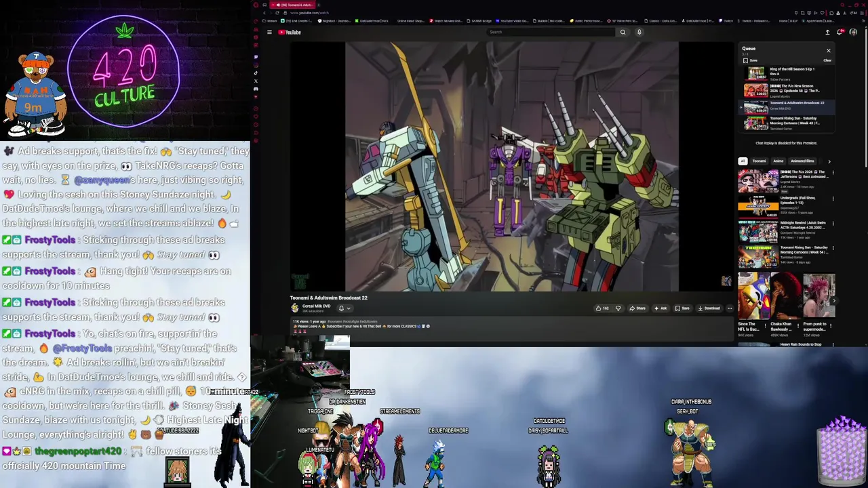This screenshot has width=868, height=488.
Task: Select Toonami & Adultswim Broadcast 22 in queue
Action: 787,107
